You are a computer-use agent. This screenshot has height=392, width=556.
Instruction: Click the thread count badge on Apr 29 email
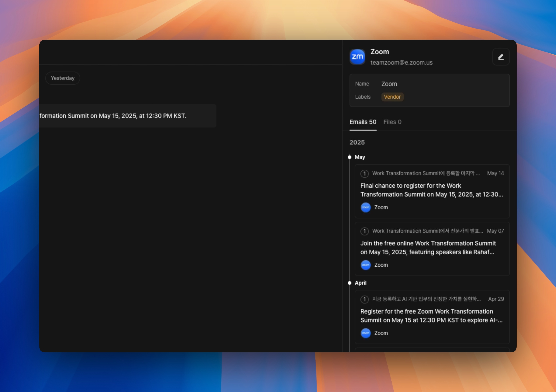coord(364,299)
